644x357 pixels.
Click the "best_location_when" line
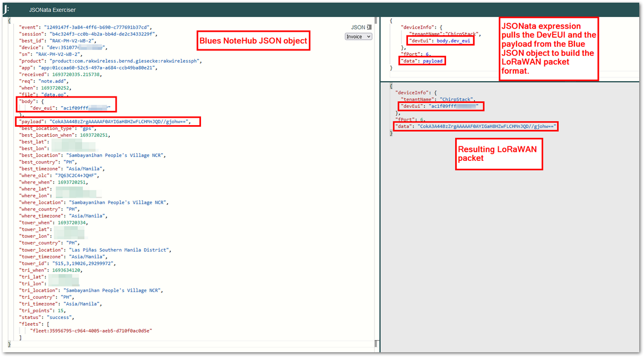(65, 135)
